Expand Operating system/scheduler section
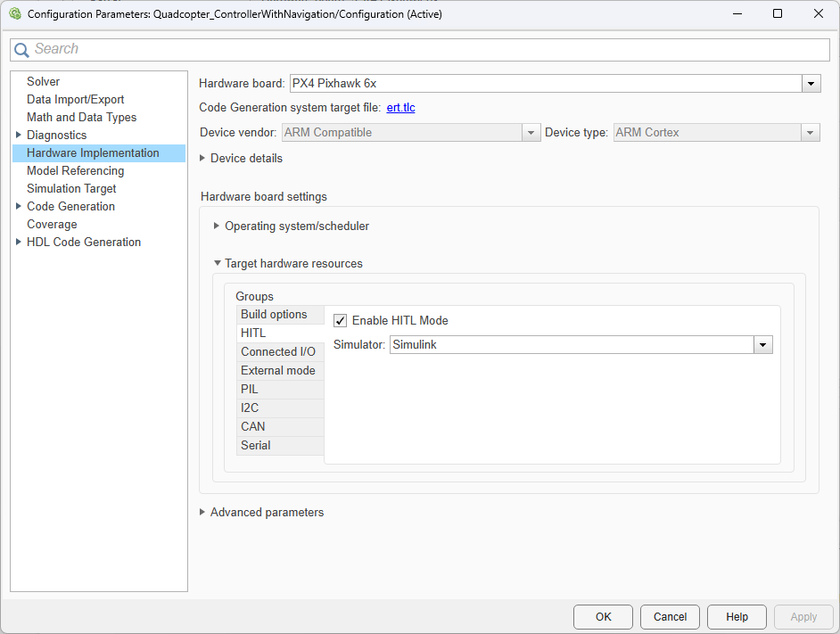The height and width of the screenshot is (634, 840). [x=217, y=226]
